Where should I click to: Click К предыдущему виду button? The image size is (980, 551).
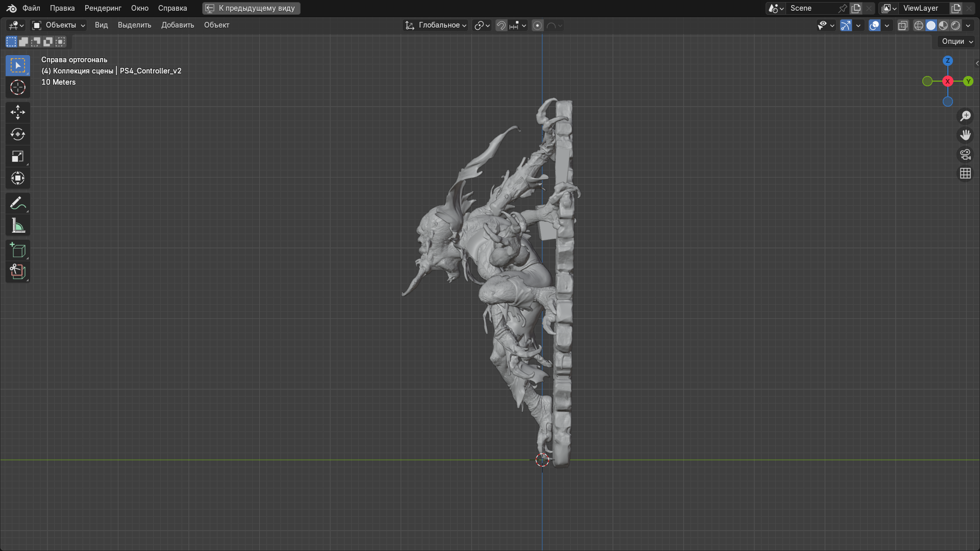pyautogui.click(x=251, y=8)
